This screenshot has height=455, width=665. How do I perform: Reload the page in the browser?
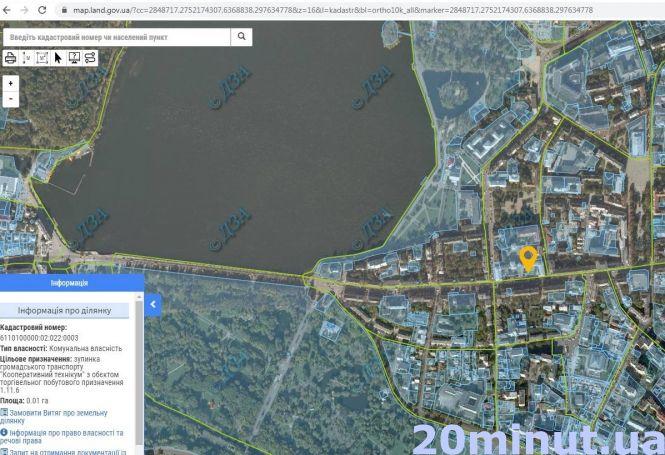tap(41, 9)
